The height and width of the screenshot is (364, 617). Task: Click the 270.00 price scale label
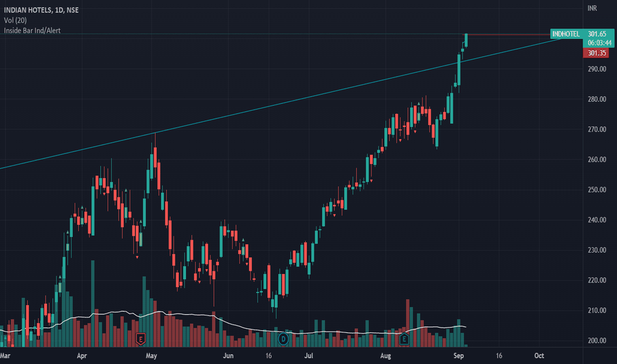597,129
